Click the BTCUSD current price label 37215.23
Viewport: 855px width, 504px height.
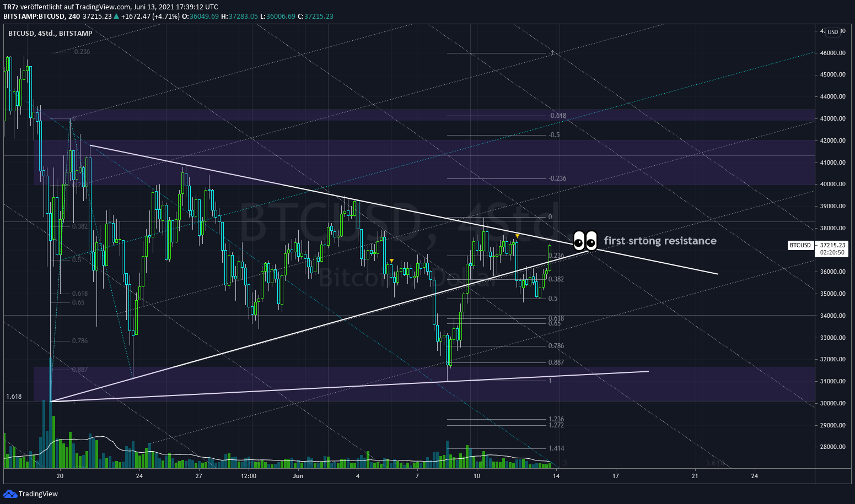coord(832,245)
